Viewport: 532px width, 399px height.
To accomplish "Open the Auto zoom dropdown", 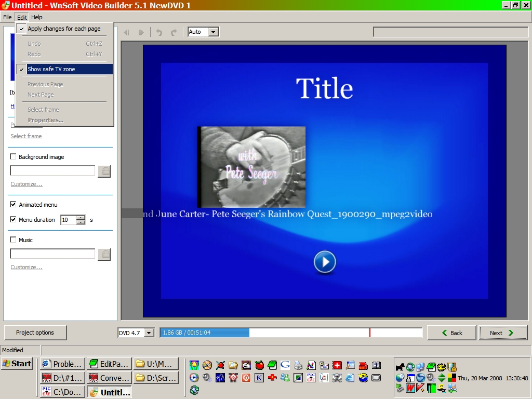I will click(213, 32).
